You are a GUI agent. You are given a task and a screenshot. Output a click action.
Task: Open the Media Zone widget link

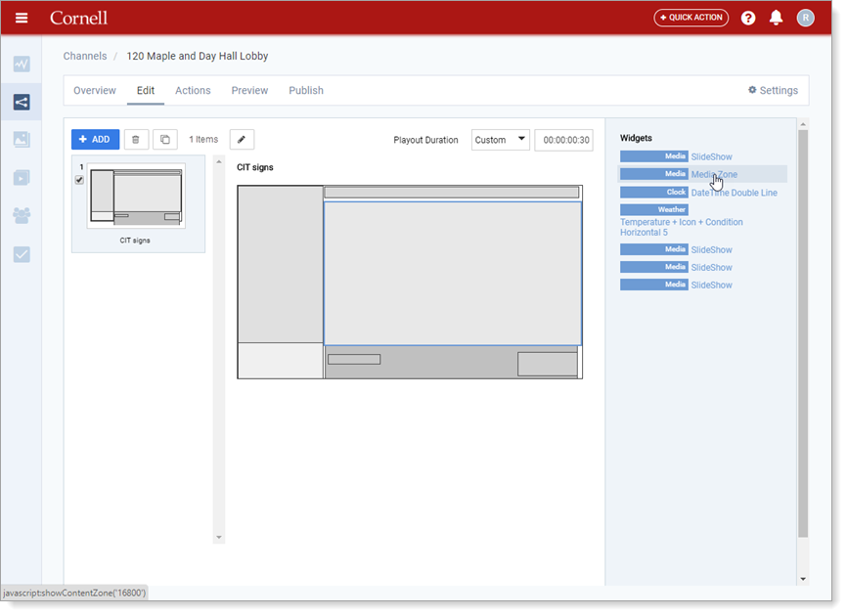tap(714, 174)
